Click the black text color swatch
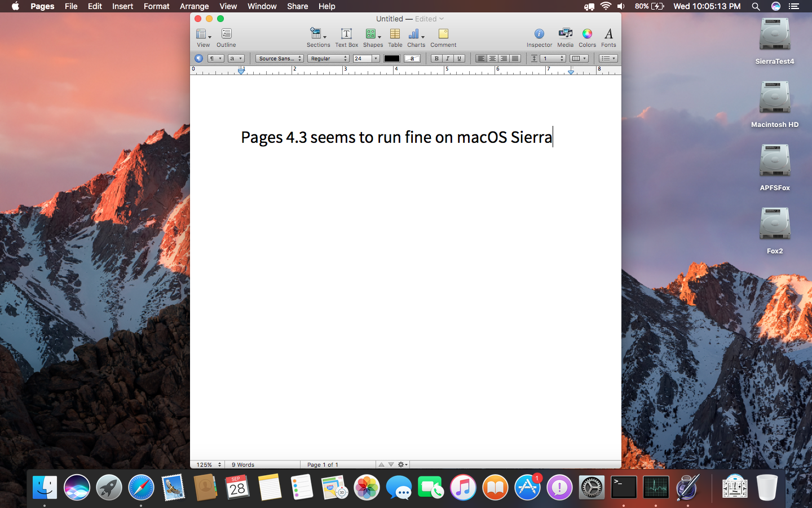Image resolution: width=812 pixels, height=508 pixels. tap(392, 58)
